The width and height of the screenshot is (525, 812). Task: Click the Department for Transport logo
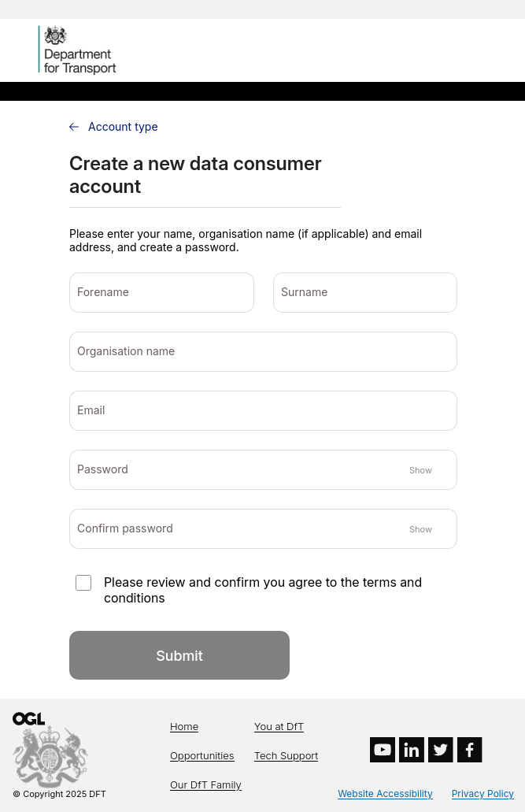(78, 50)
